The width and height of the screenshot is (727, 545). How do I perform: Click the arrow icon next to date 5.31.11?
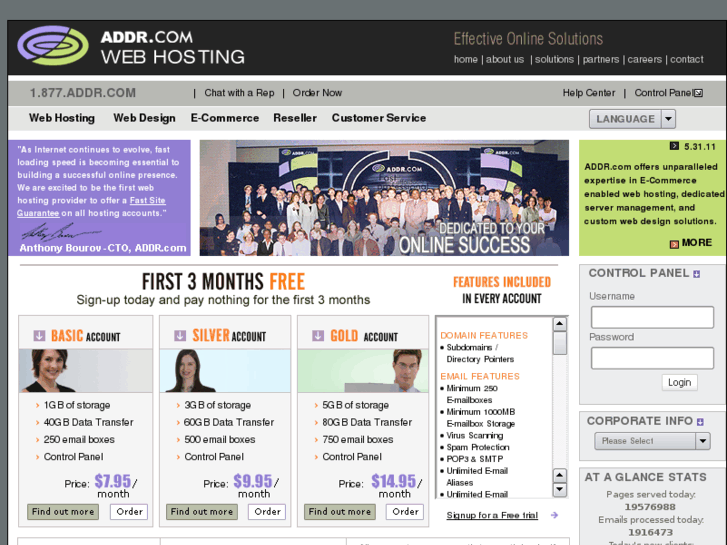point(674,146)
